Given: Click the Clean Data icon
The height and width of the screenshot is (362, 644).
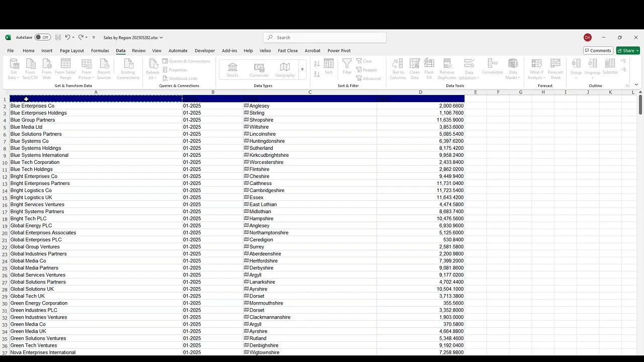Looking at the screenshot, I should (x=415, y=69).
